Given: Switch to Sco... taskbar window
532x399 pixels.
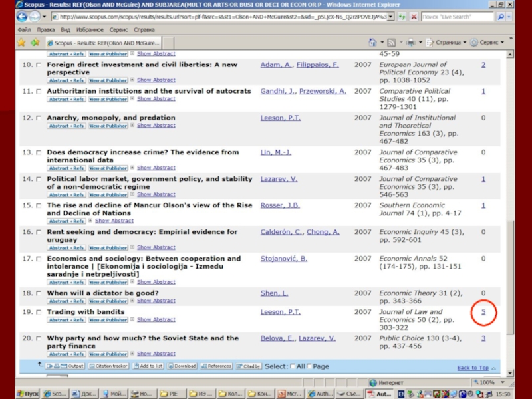Looking at the screenshot, I should click(55, 394).
